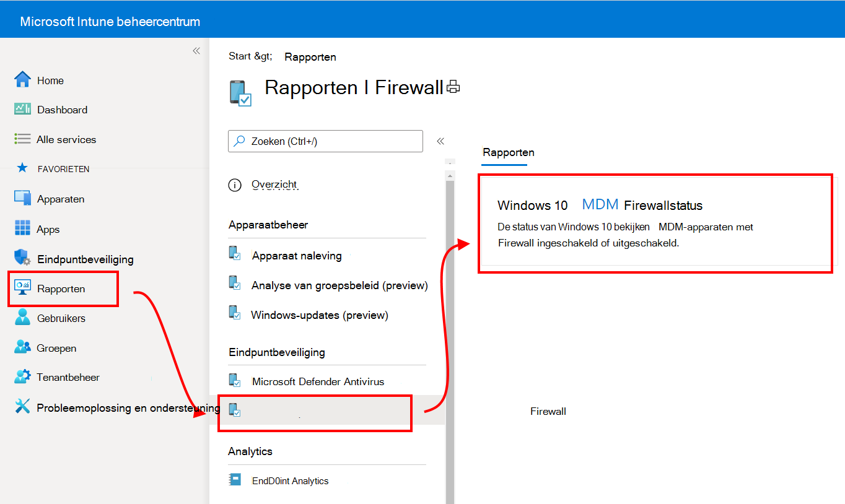845x504 pixels.
Task: Select the Rapporten tab
Action: pos(509,152)
